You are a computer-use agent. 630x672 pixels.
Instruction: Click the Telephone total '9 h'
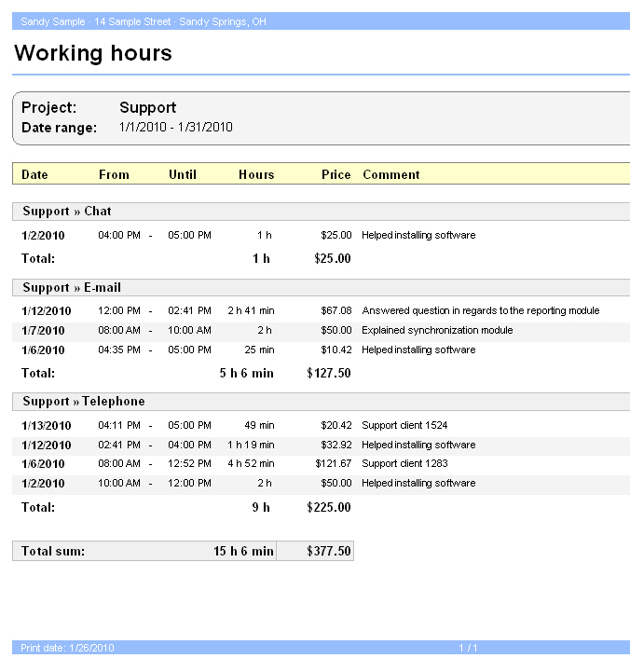[x=261, y=507]
